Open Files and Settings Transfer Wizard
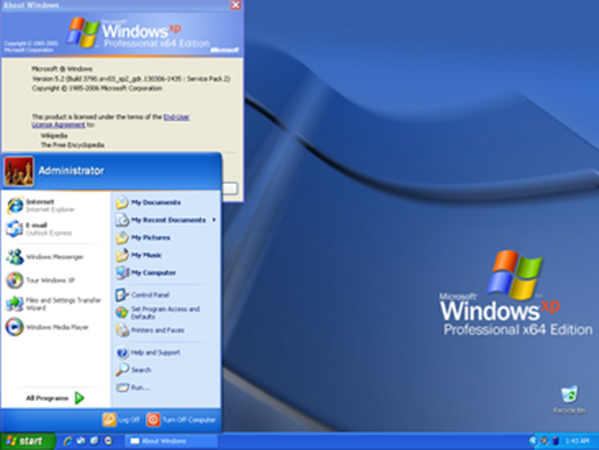Screen dimensions: 599x450 (56, 304)
